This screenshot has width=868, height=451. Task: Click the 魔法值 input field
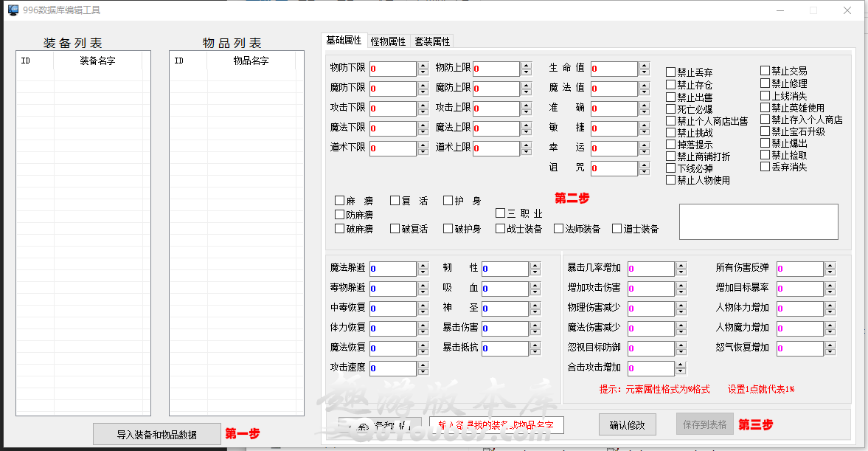point(614,89)
